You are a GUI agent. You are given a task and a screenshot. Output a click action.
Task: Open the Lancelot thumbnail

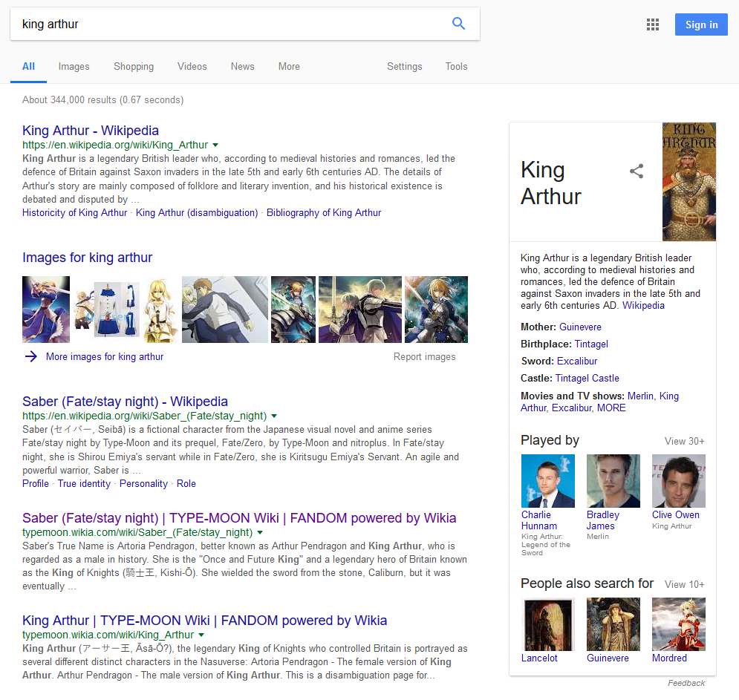(x=548, y=624)
